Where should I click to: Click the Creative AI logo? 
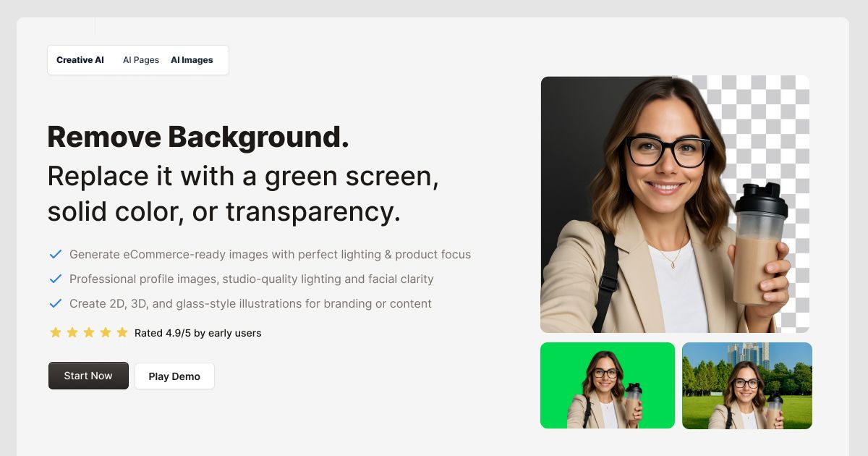point(80,60)
